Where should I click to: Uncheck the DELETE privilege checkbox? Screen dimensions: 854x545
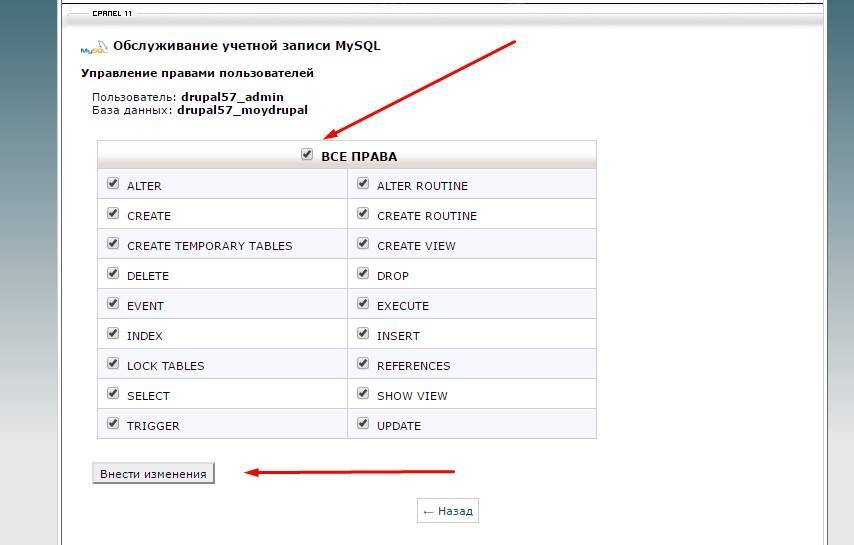[113, 273]
